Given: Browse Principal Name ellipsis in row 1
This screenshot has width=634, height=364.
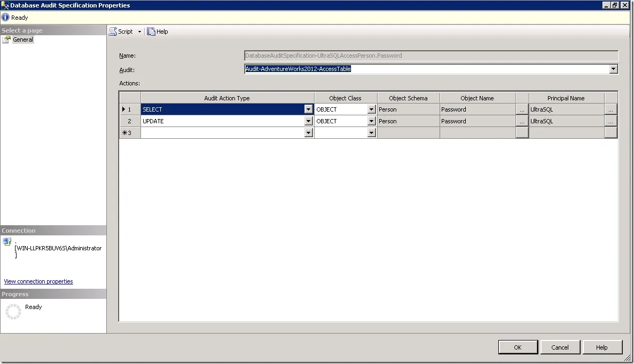Looking at the screenshot, I should 610,109.
